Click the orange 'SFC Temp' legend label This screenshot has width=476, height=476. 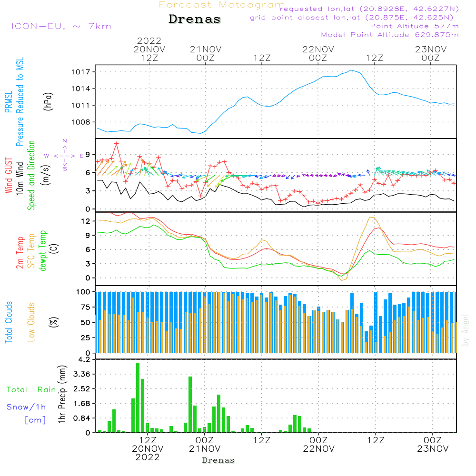(31, 251)
